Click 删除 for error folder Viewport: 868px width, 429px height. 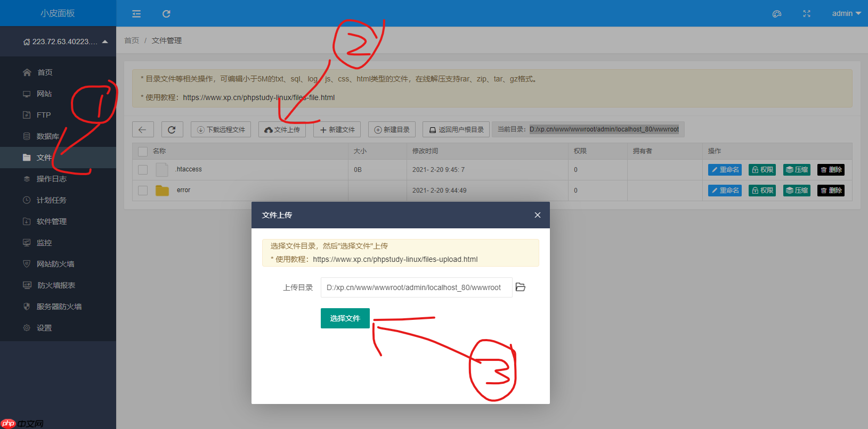coord(831,191)
